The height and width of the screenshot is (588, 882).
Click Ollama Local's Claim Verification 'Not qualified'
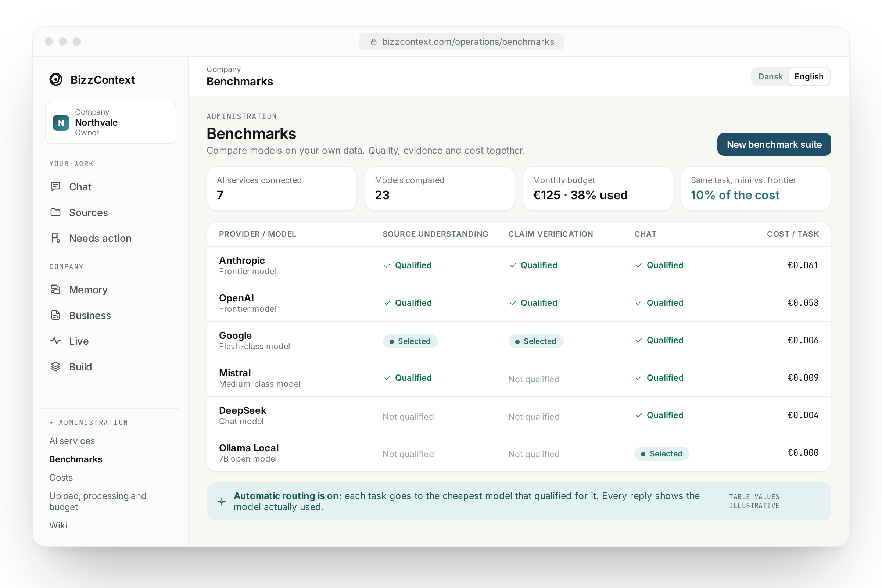pos(534,454)
